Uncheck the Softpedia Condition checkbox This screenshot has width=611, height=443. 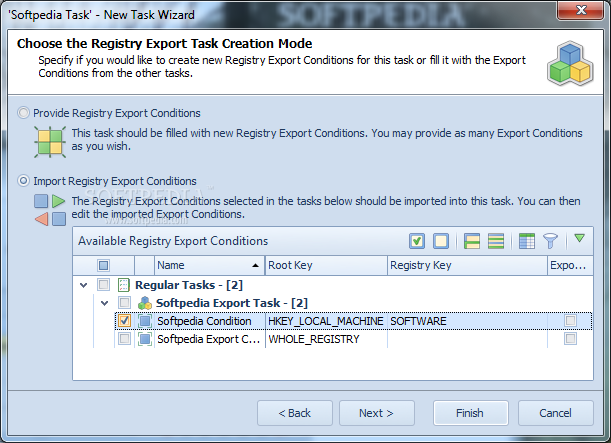[x=124, y=321]
